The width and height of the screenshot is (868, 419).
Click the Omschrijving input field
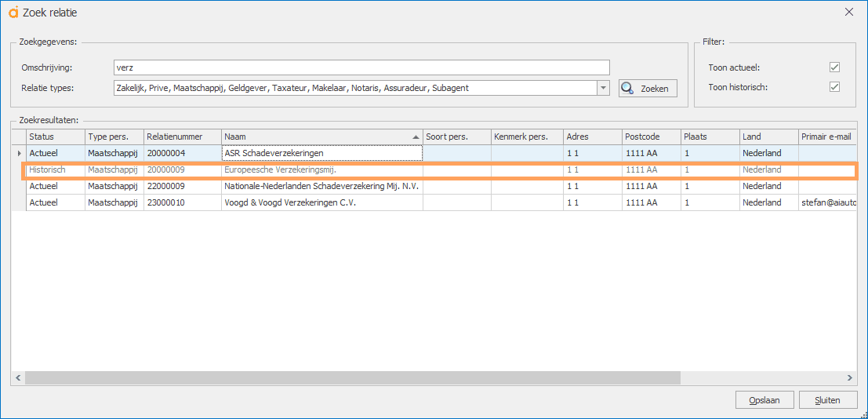click(361, 67)
